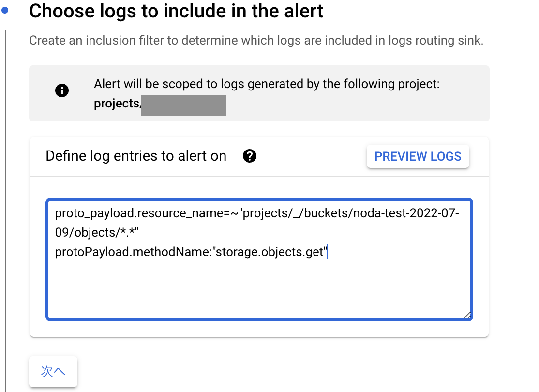Click the "Define log entries to alert on" label
The image size is (539, 392).
(x=136, y=156)
